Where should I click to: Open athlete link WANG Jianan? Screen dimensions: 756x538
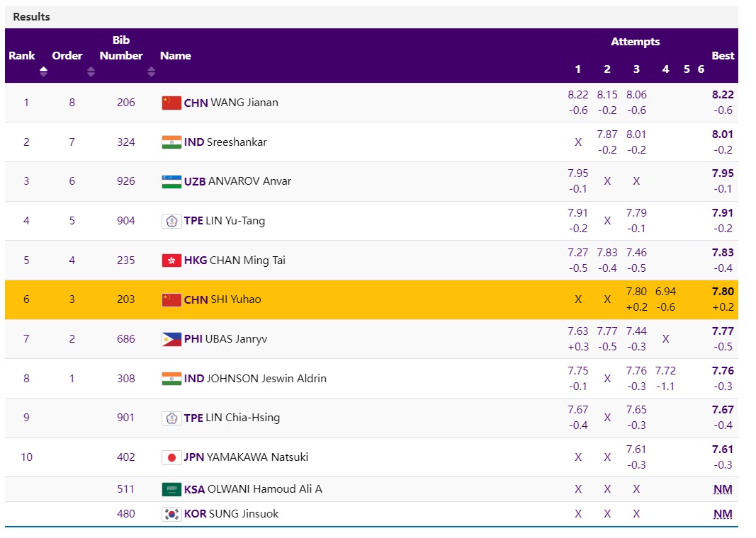(x=244, y=103)
